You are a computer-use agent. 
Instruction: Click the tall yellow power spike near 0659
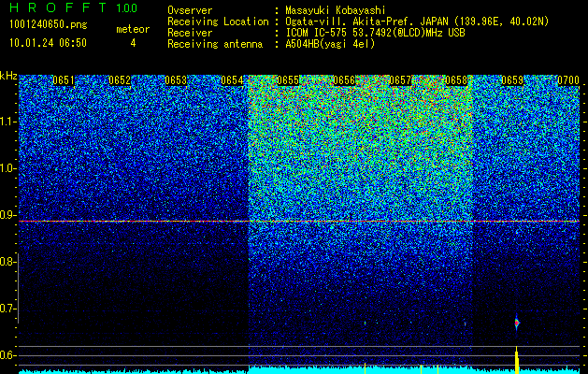[517, 360]
